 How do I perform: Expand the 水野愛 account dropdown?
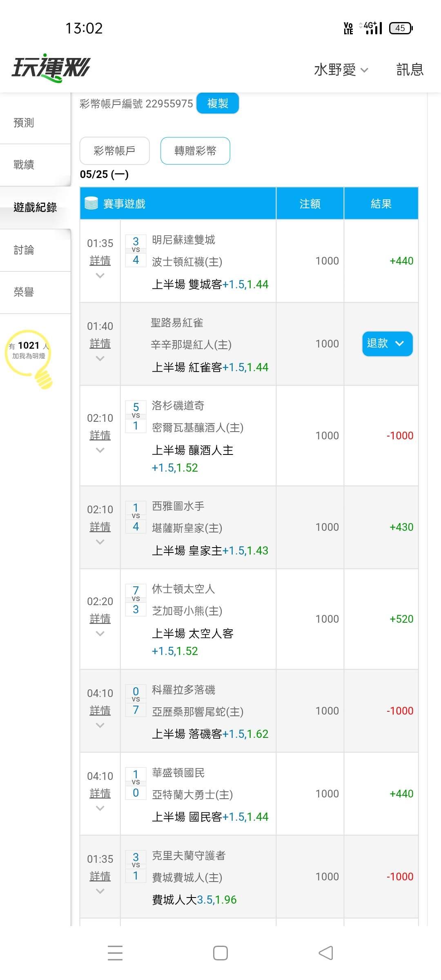pos(341,69)
